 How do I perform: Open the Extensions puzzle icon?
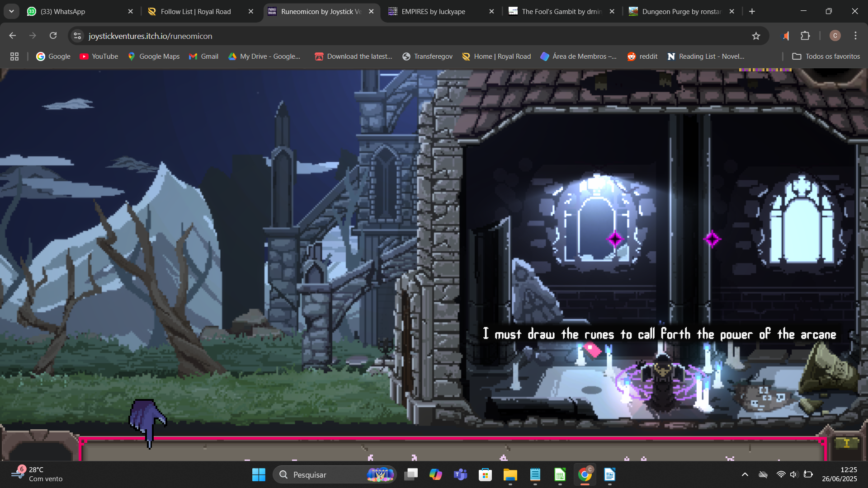point(805,36)
